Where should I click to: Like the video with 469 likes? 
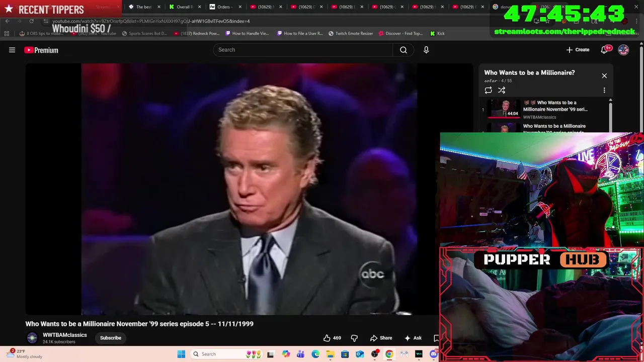[332, 338]
